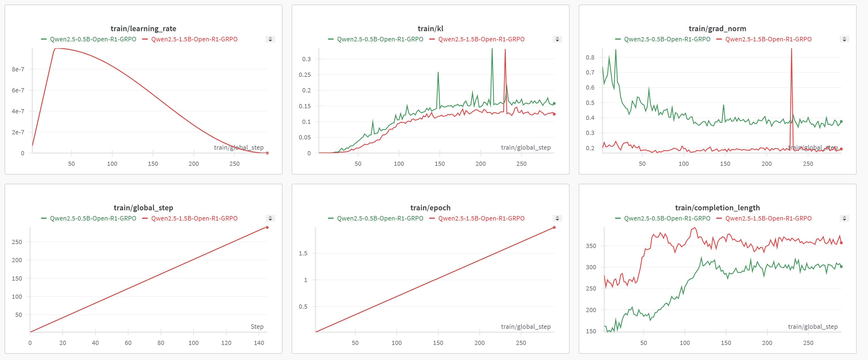Image resolution: width=868 pixels, height=360 pixels.
Task: Click the 0.25 y-axis label in train/kl chart
Action: pos(305,75)
